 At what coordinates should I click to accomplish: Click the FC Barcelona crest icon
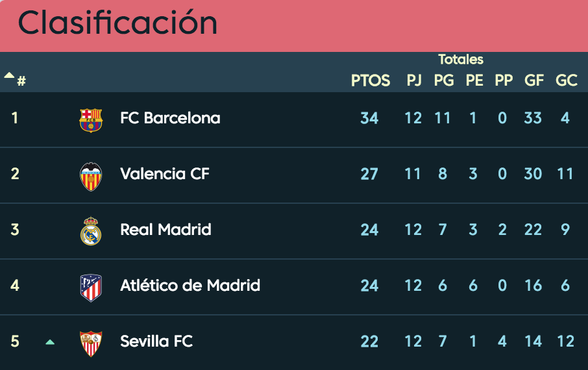coord(91,120)
